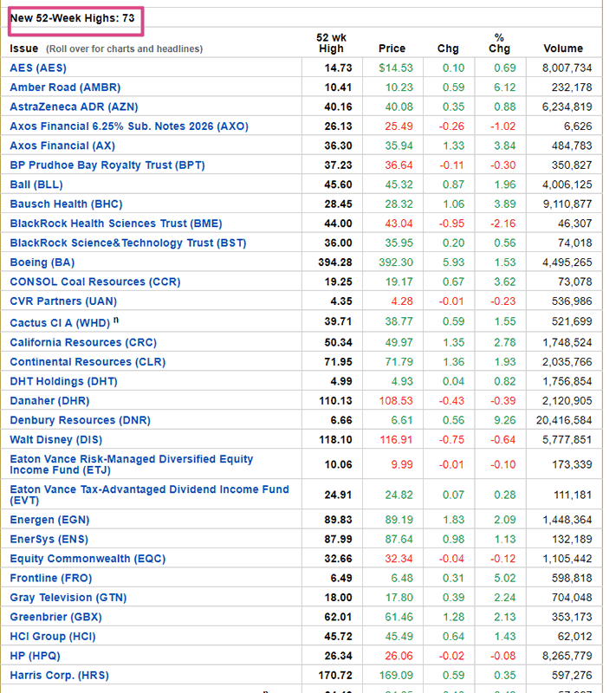616x693 pixels.
Task: Click the Ball (BLL) link
Action: 36,185
